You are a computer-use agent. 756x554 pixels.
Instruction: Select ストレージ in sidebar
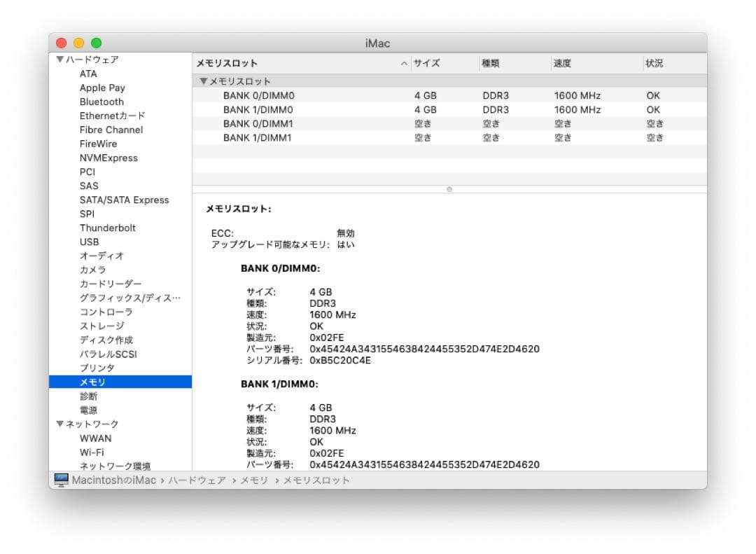[x=101, y=326]
